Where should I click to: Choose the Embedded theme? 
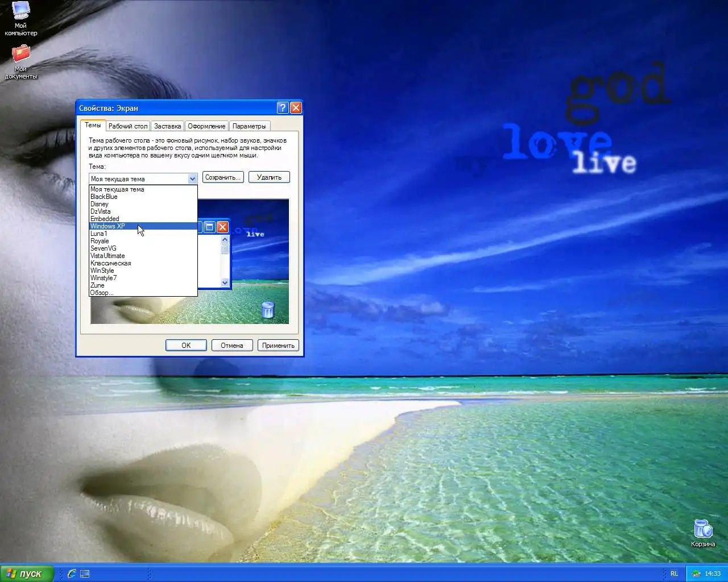tap(143, 219)
